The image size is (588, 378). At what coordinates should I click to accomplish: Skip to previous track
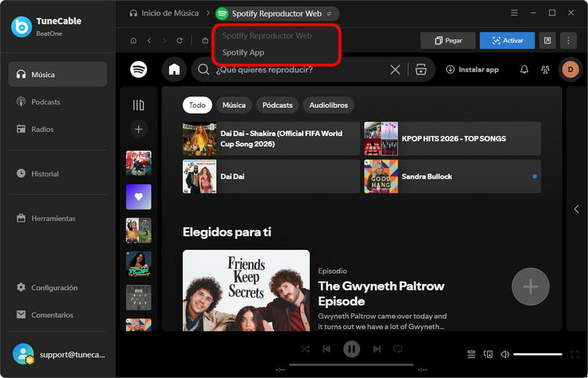point(326,349)
